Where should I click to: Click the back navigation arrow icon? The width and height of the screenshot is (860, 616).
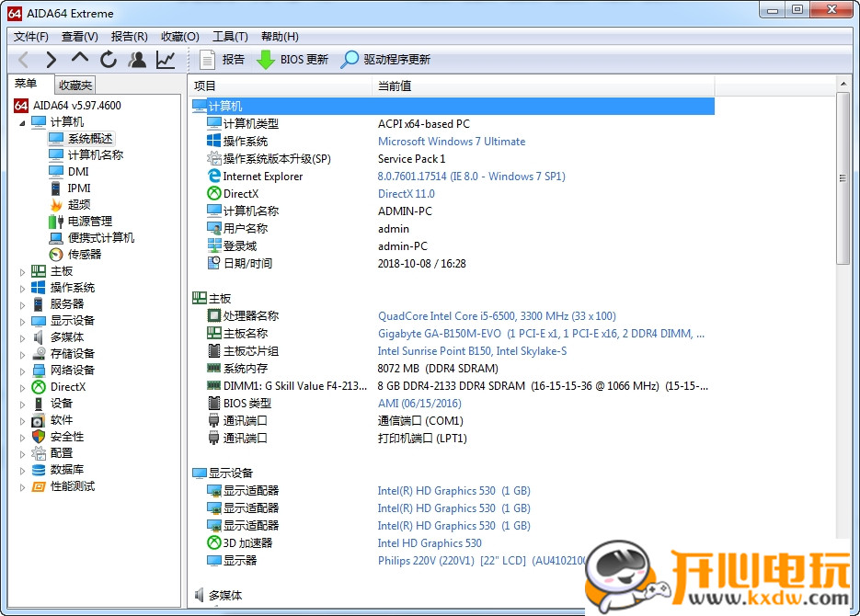coord(22,59)
